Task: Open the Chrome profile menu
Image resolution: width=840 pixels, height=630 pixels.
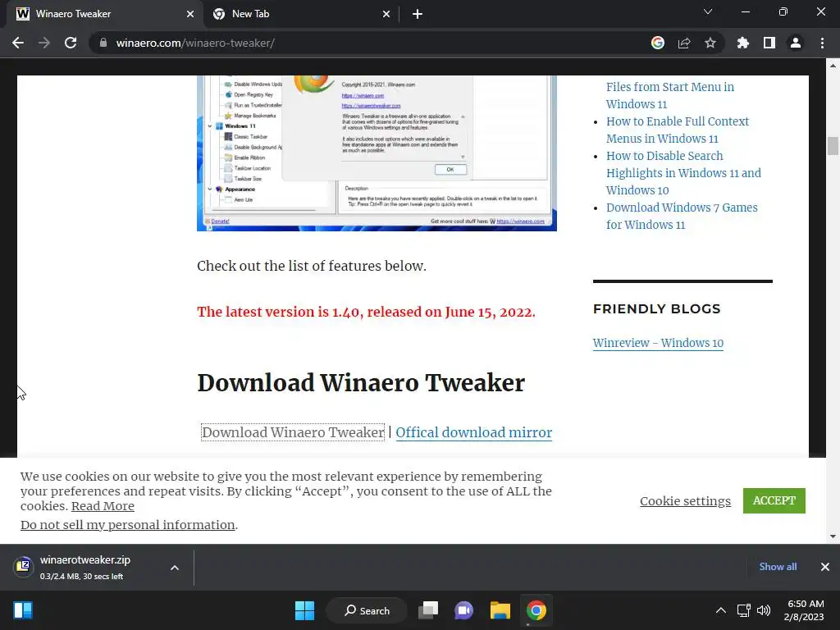Action: click(796, 43)
